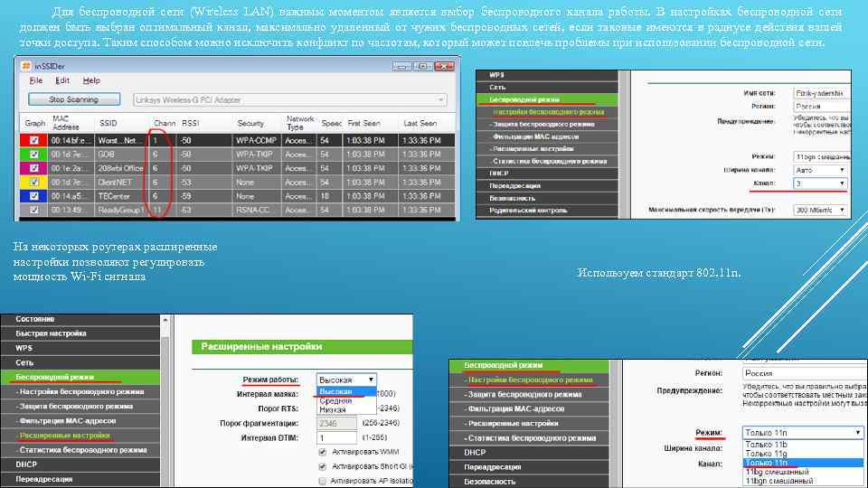
Task: Open the File menu in inSSIDer
Action: coord(36,80)
